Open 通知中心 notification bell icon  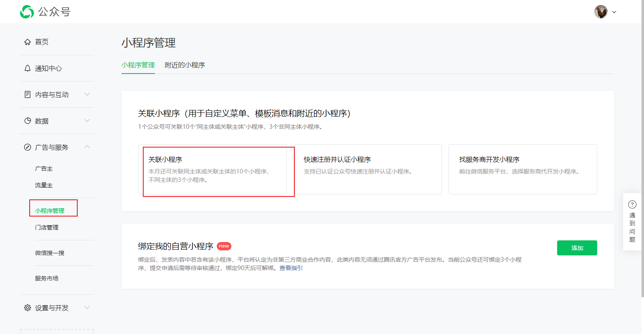point(28,68)
